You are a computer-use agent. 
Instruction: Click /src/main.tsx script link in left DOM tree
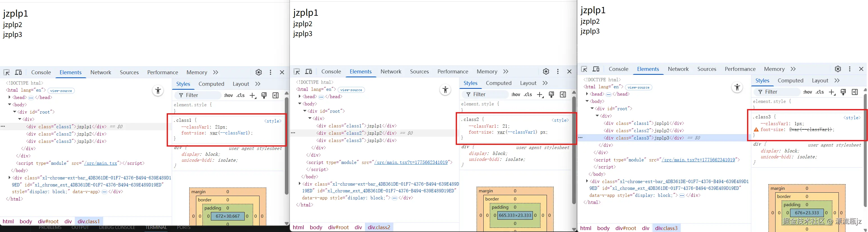[101, 163]
